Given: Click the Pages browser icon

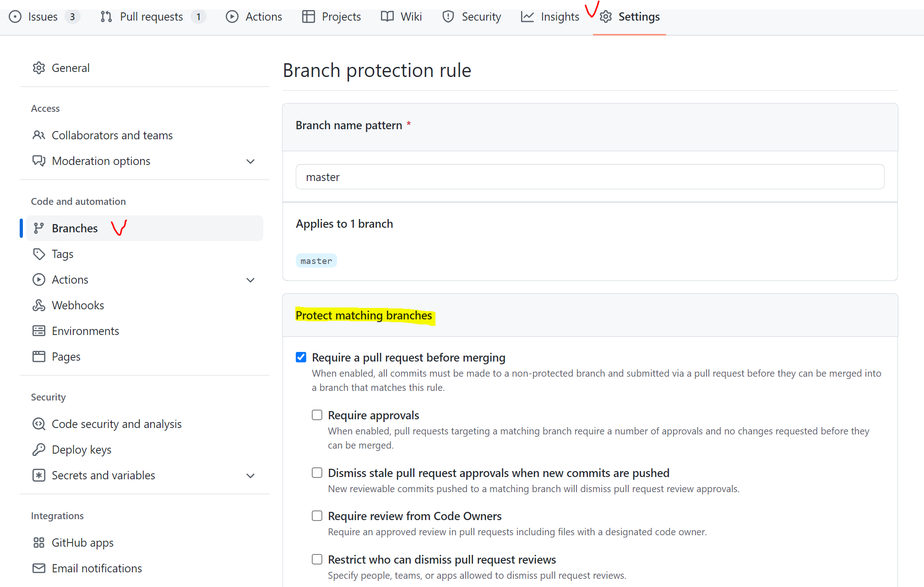Looking at the screenshot, I should point(39,357).
